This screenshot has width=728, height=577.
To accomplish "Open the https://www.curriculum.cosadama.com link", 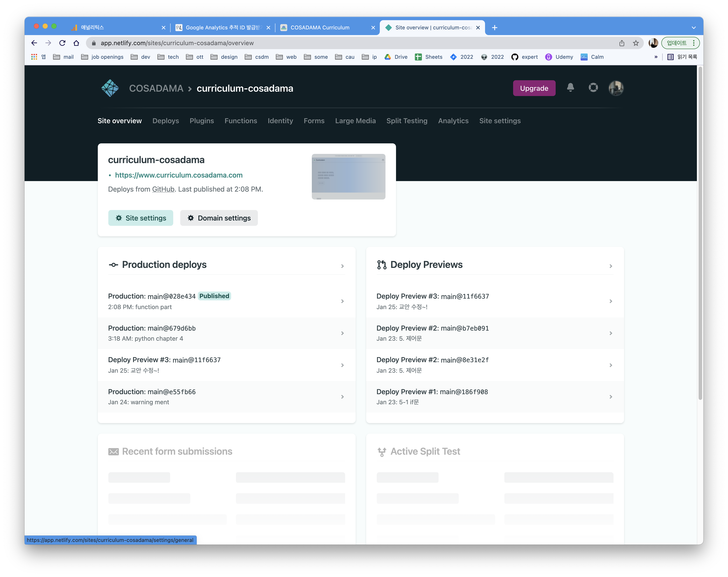I will 178,175.
